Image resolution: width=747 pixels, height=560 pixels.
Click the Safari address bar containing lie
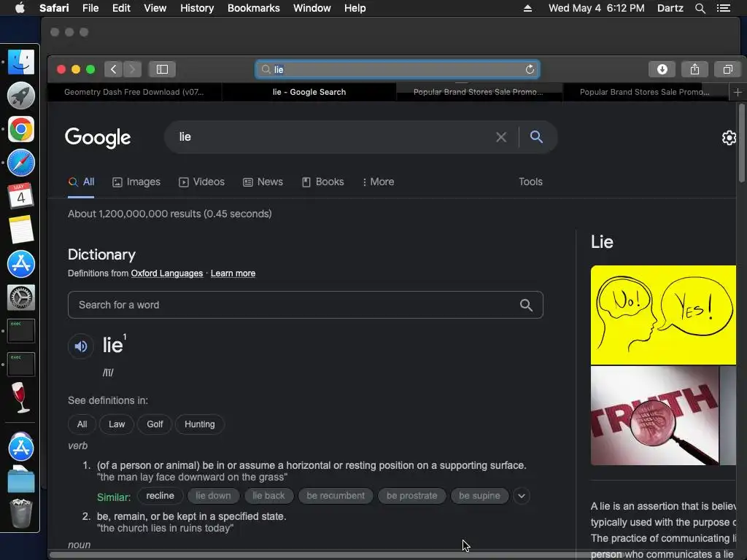tap(398, 69)
